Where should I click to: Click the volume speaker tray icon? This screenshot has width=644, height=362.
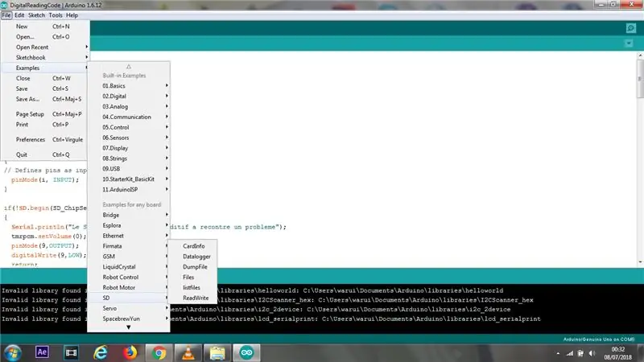click(x=592, y=353)
